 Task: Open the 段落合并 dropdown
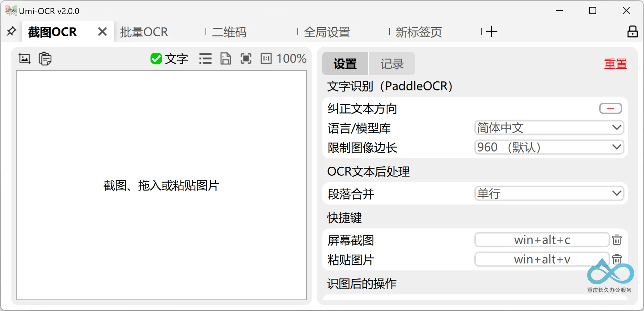point(549,193)
